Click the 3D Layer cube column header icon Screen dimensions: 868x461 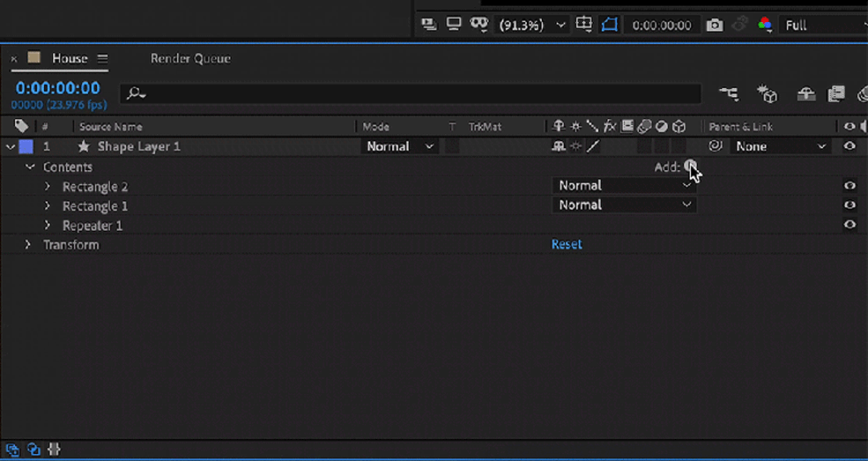(x=679, y=127)
